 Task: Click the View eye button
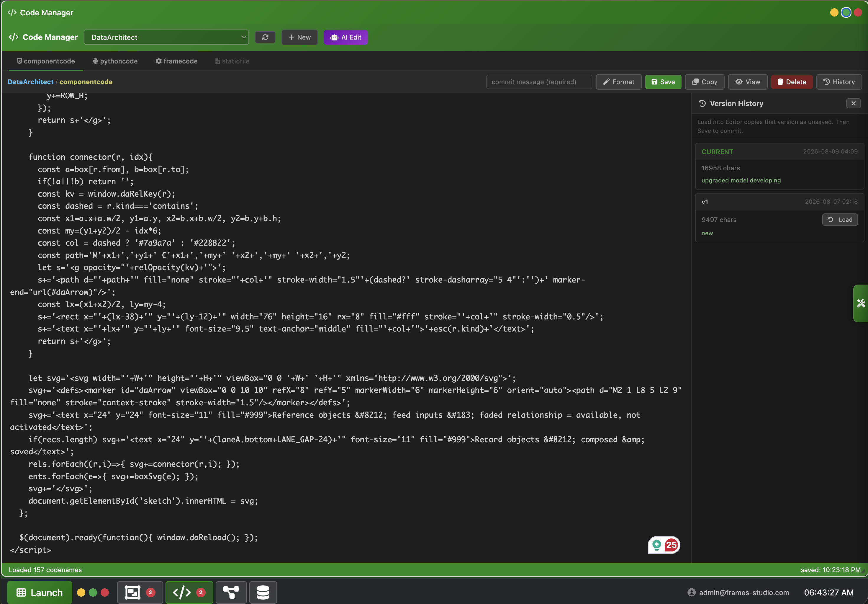coord(748,82)
